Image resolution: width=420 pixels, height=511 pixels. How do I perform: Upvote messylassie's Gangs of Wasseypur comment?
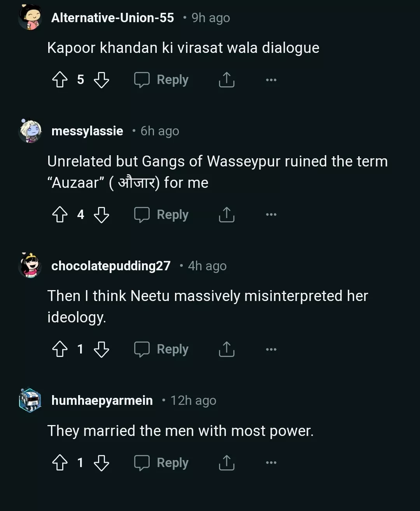60,214
